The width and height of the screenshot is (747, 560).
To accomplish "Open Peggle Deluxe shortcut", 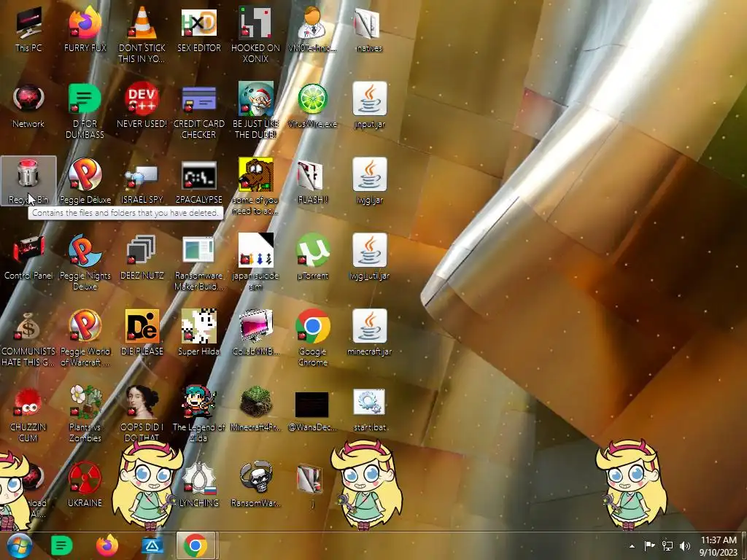I will point(85,181).
